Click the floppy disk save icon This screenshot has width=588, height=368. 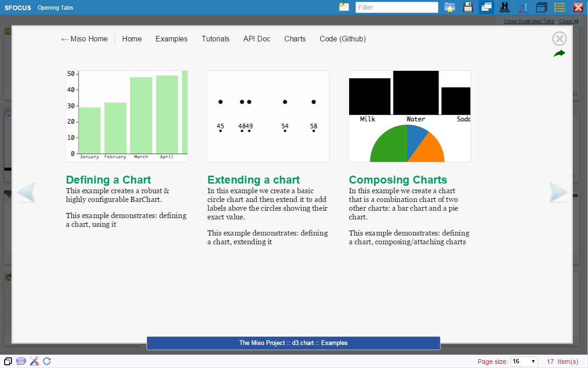[468, 7]
